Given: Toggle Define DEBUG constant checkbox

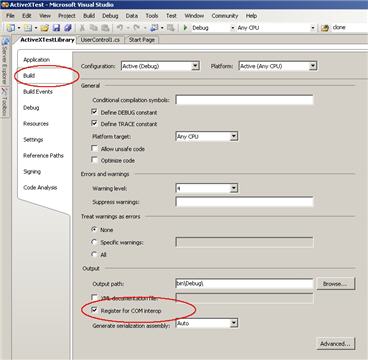Looking at the screenshot, I should click(x=94, y=112).
